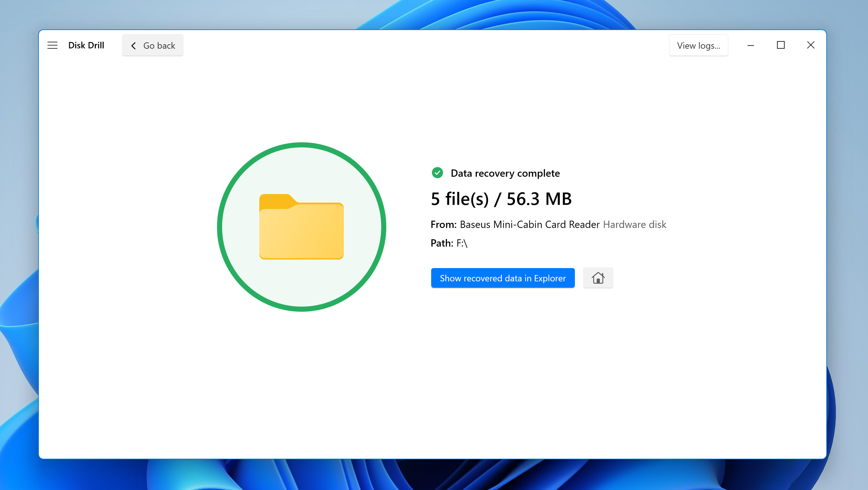Click the restore down window icon
The height and width of the screenshot is (490, 868).
tap(781, 45)
